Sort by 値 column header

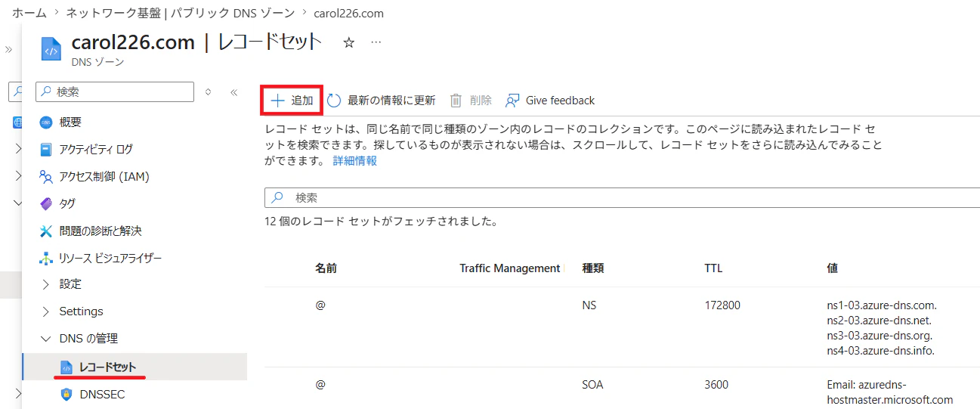tap(832, 268)
